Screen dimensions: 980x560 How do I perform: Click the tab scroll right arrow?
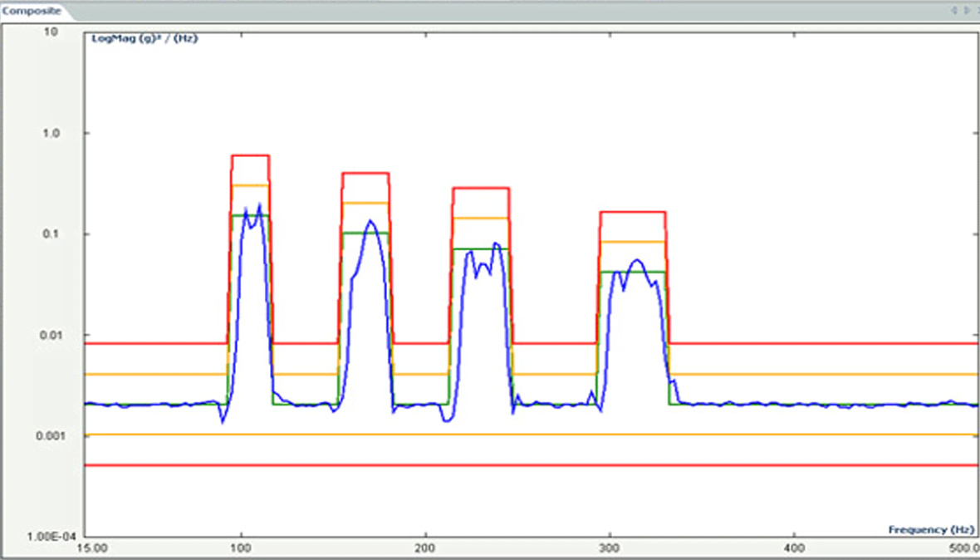(x=968, y=10)
